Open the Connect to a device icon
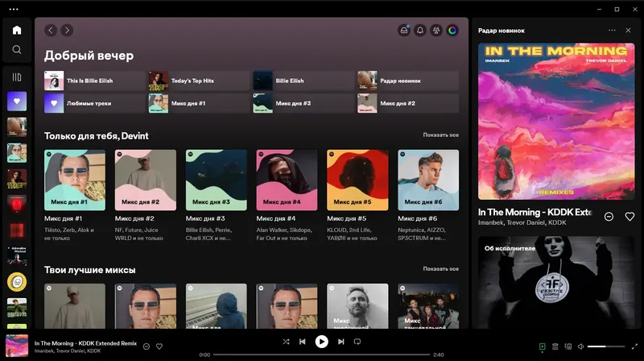 point(568,346)
